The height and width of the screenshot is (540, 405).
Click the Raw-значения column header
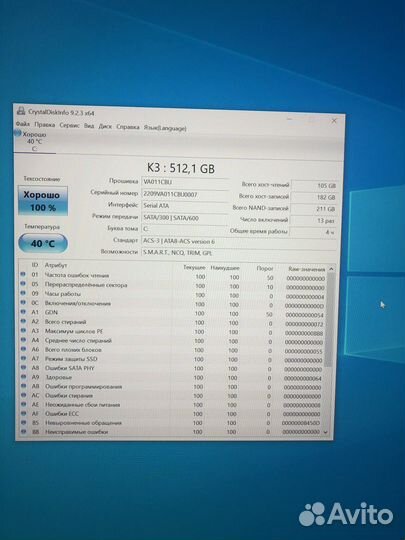(x=307, y=269)
